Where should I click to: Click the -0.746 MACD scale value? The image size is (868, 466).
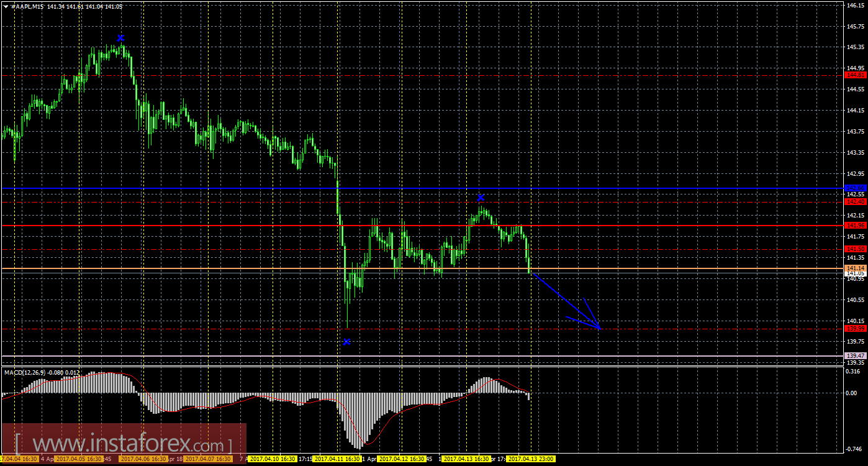pos(854,449)
